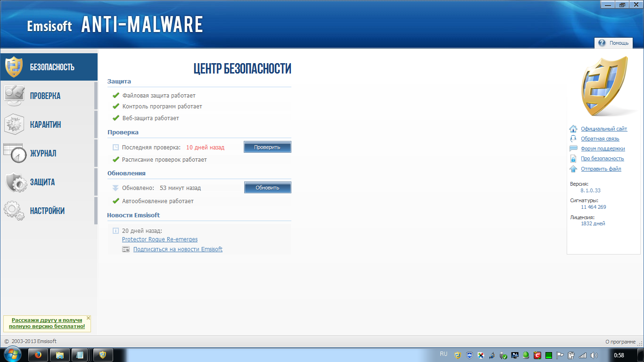Open the Безопасность sidebar section
Viewport: 644px width, 362px height.
click(x=49, y=67)
